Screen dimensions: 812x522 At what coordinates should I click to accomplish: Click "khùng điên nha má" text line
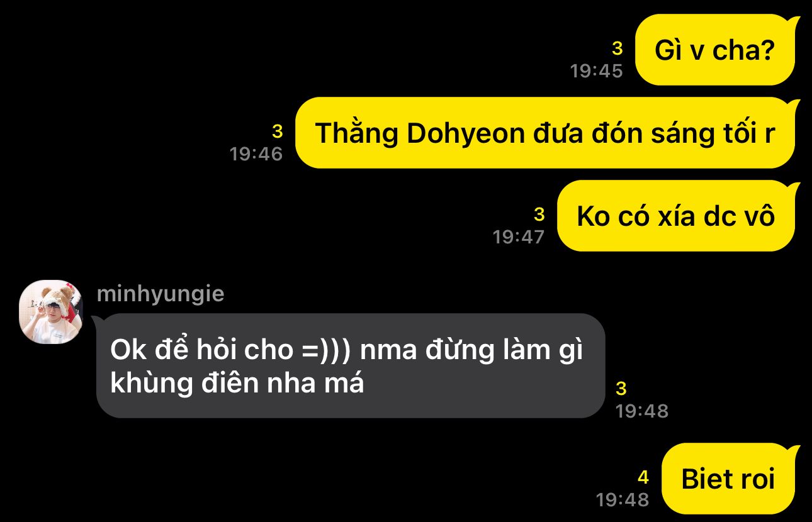tap(237, 383)
